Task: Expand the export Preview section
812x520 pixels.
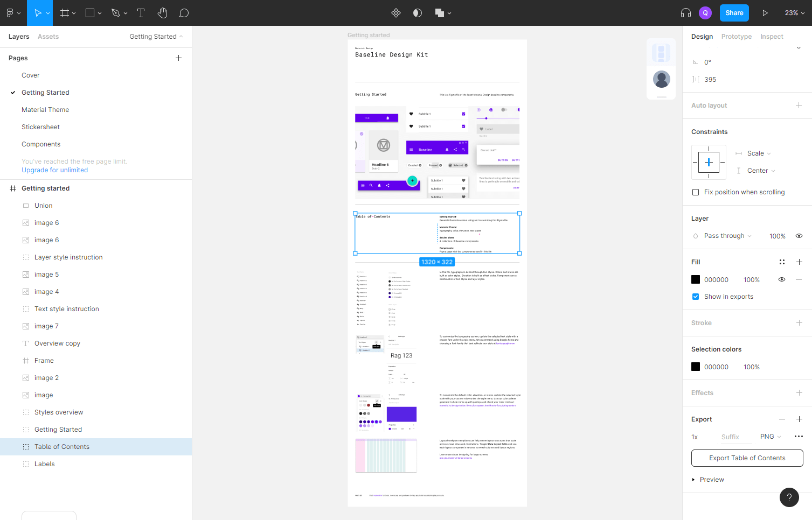Action: tap(707, 480)
